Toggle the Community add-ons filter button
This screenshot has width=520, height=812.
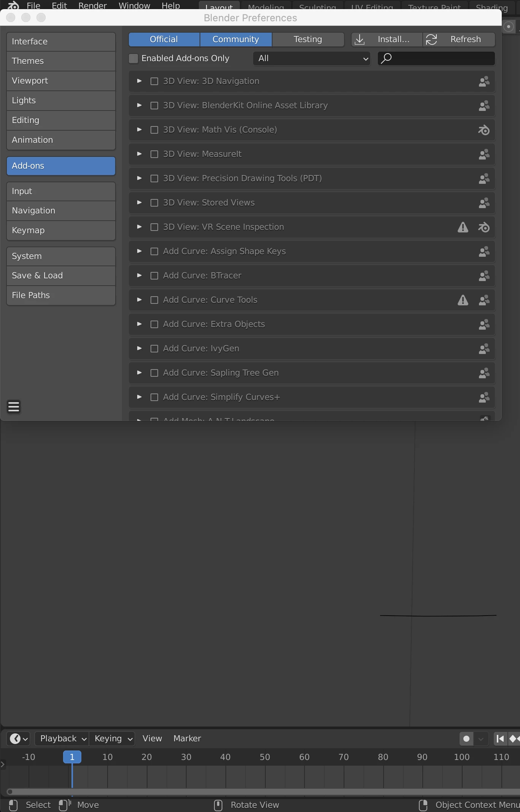pyautogui.click(x=236, y=39)
